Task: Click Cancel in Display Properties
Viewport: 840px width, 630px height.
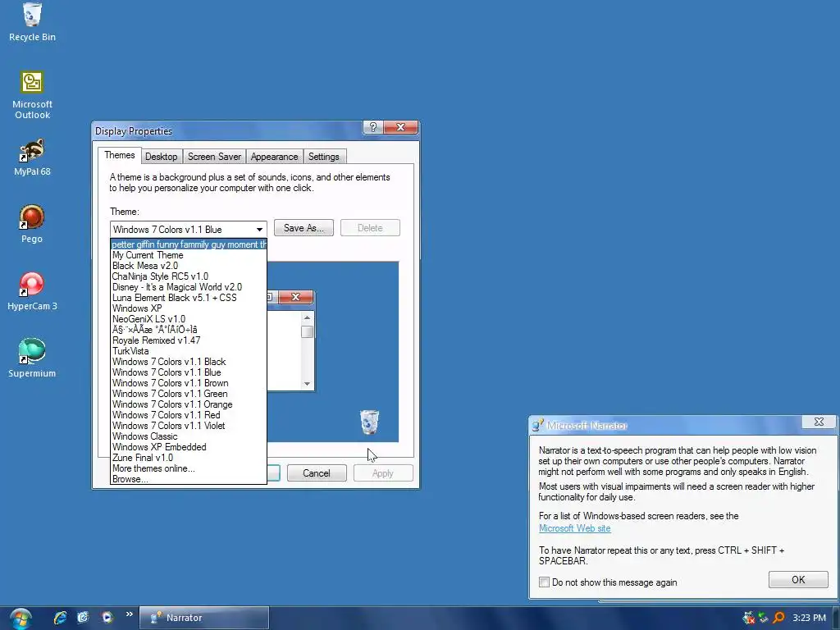Action: pos(317,473)
